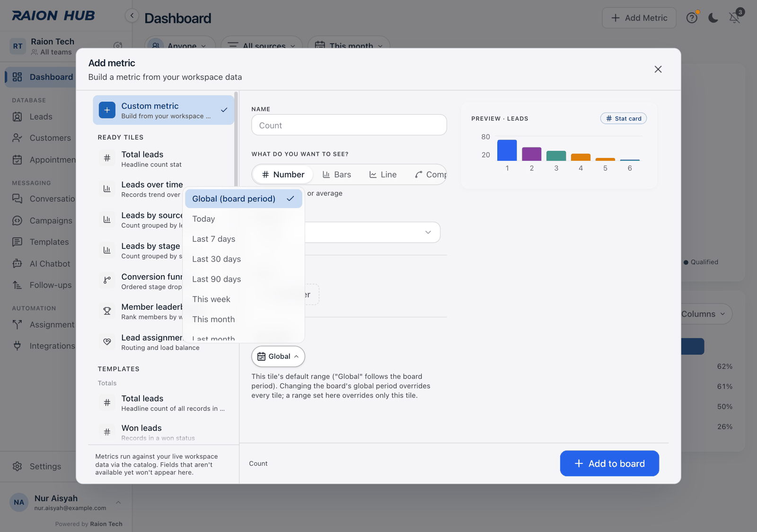The width and height of the screenshot is (757, 532).
Task: Choose Last 90 days range
Action: pos(244,279)
